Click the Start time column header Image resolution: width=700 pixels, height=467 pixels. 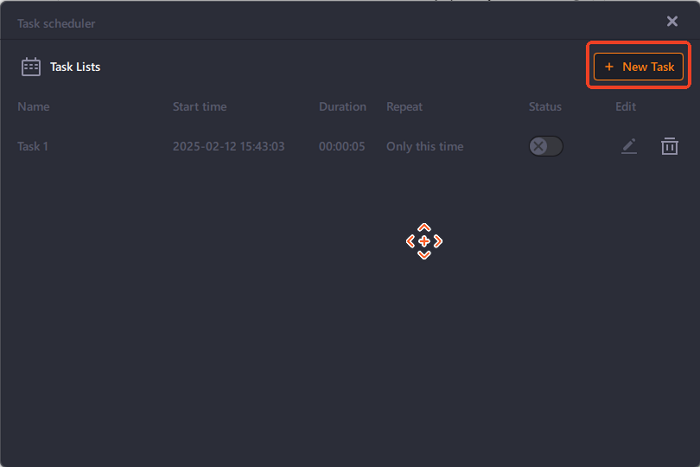pos(199,107)
